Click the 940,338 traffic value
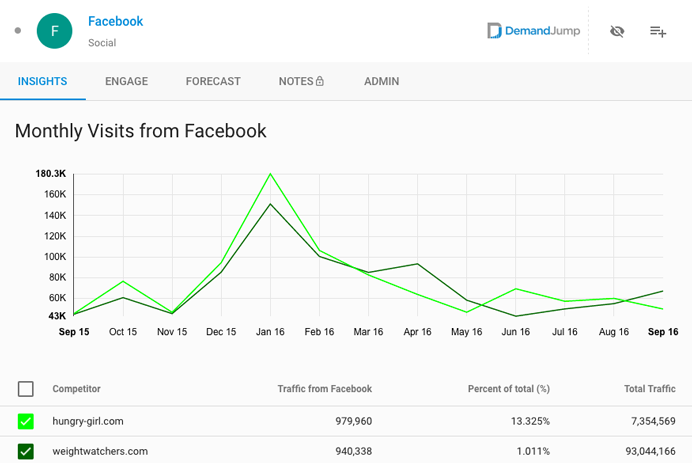The height and width of the screenshot is (463, 692). coord(354,451)
